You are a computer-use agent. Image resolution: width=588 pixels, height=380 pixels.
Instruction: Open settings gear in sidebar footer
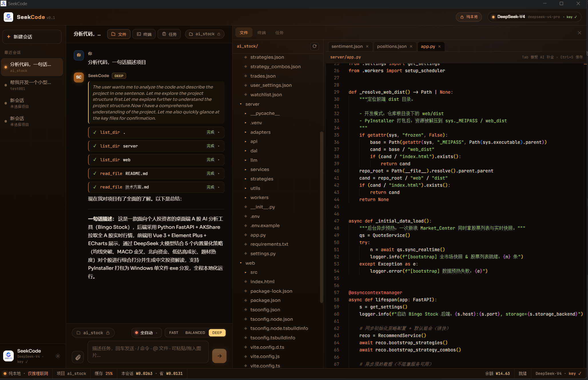58,356
